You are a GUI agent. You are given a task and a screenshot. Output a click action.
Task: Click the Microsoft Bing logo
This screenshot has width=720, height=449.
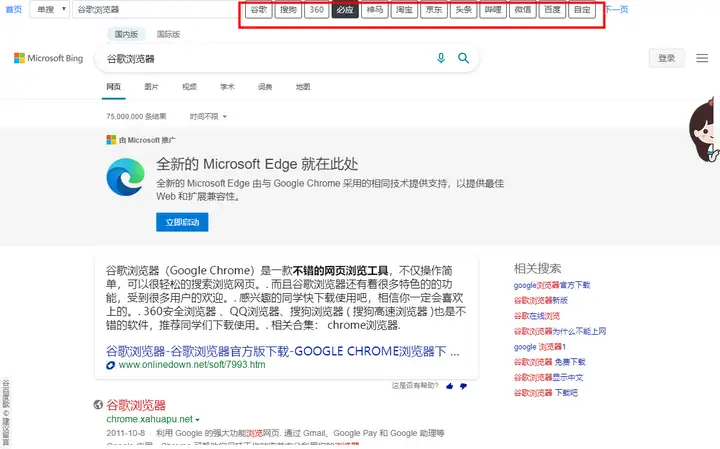click(x=49, y=58)
